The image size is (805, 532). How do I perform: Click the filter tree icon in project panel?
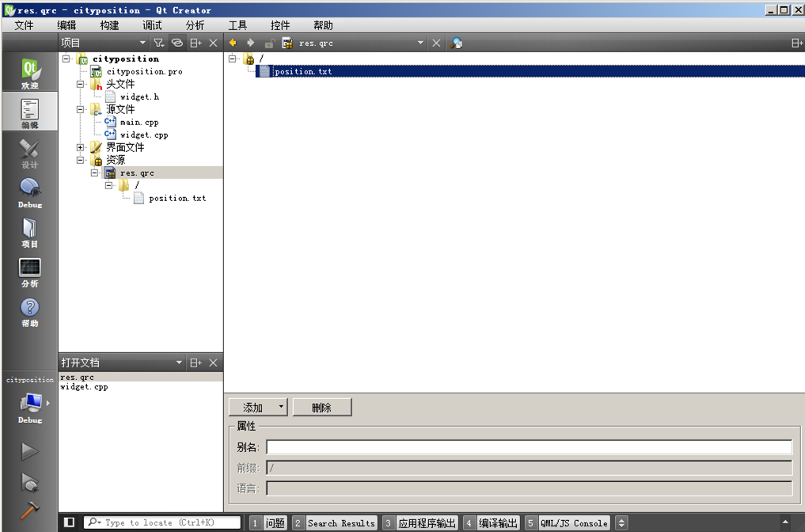tap(159, 43)
